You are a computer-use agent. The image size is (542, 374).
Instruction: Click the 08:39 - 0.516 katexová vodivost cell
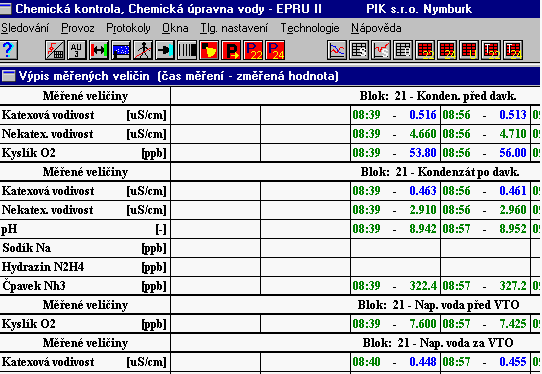(395, 115)
